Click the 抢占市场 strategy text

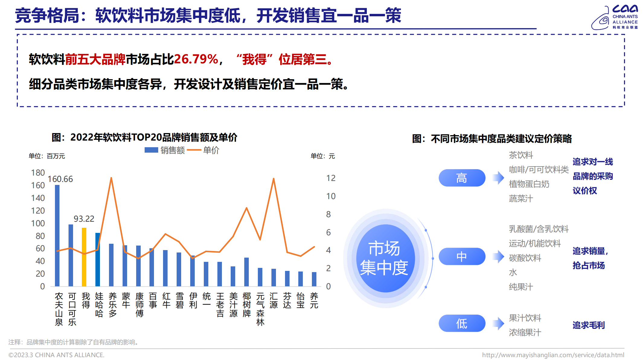(588, 265)
